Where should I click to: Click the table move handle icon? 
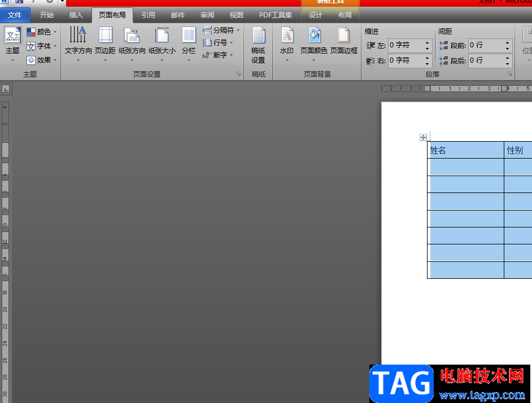[x=423, y=137]
